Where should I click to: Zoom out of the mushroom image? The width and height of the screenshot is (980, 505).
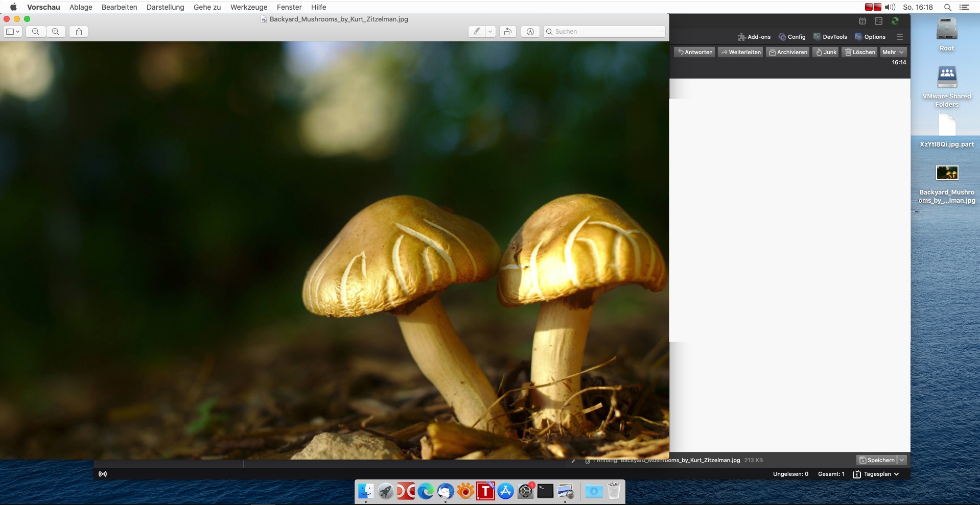pos(36,32)
